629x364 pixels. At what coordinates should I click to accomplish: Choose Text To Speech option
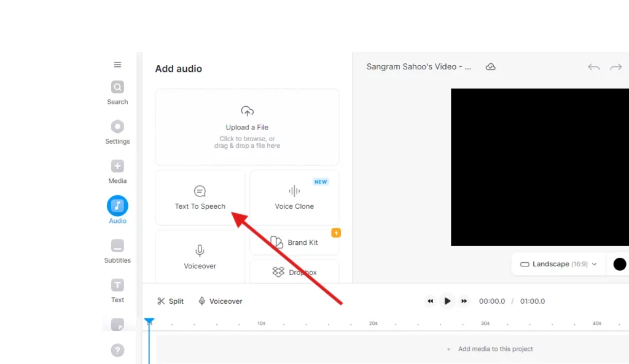click(x=200, y=197)
